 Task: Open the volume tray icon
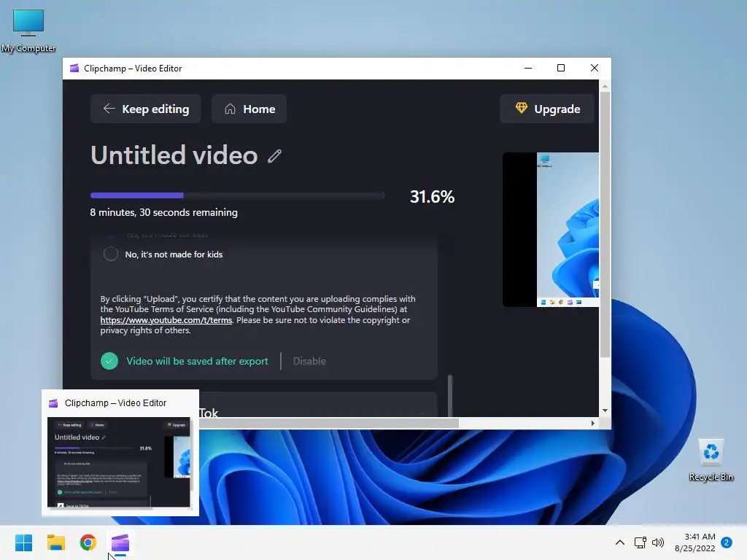point(657,542)
